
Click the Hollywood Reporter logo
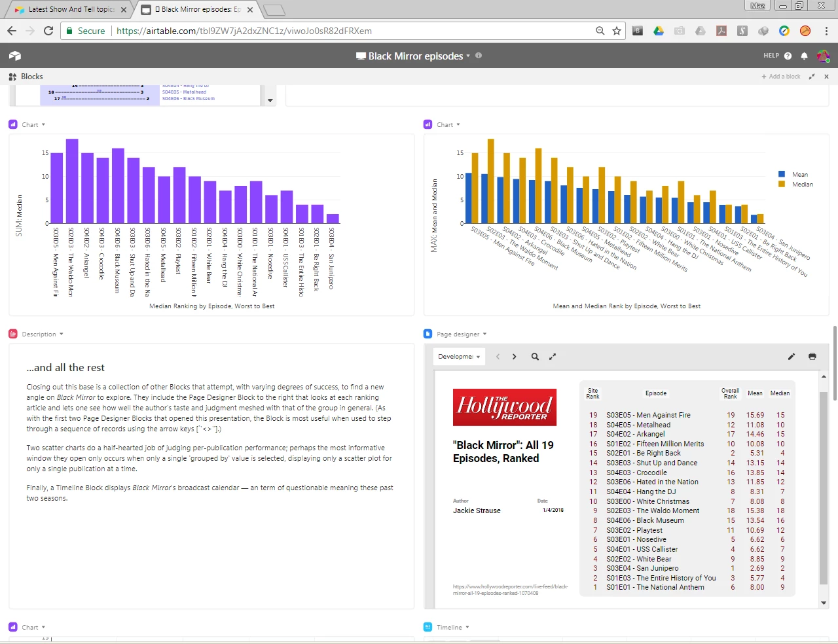pyautogui.click(x=505, y=407)
